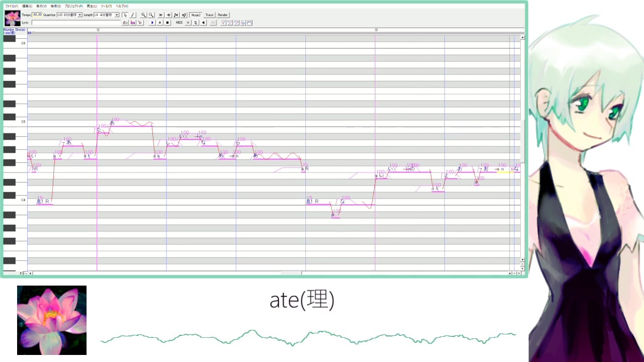Click the vertical scrollbar down arrow
The height and width of the screenshot is (362, 644).
point(522,260)
